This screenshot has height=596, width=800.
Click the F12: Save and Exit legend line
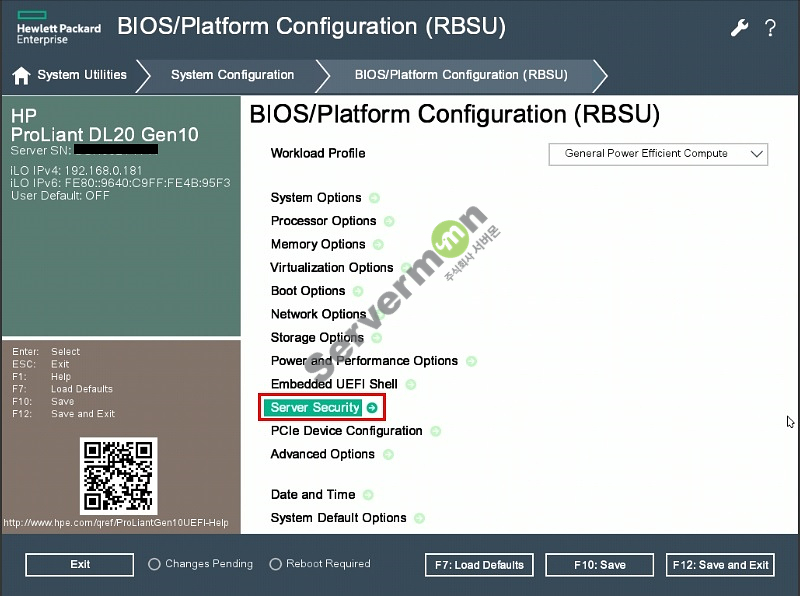[63, 414]
